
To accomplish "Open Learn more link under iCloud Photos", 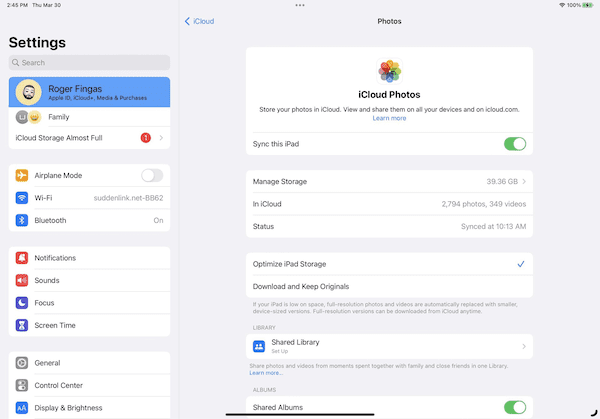I will tap(390, 118).
